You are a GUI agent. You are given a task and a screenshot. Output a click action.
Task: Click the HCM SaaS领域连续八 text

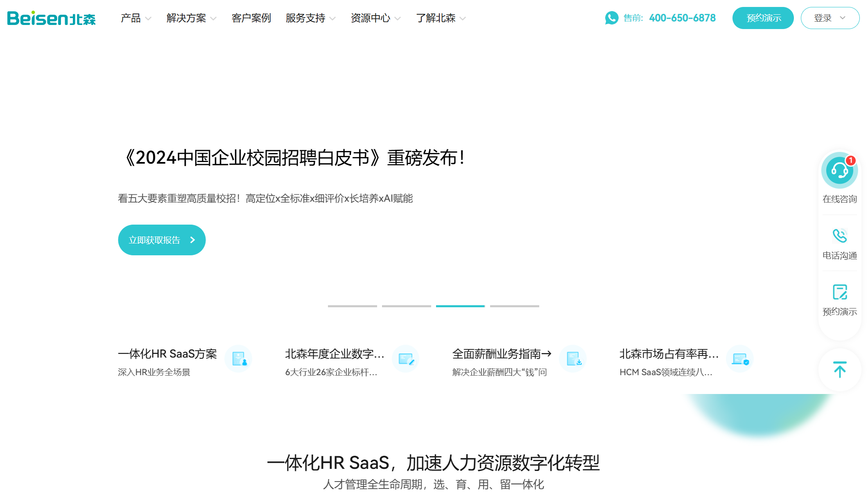666,372
